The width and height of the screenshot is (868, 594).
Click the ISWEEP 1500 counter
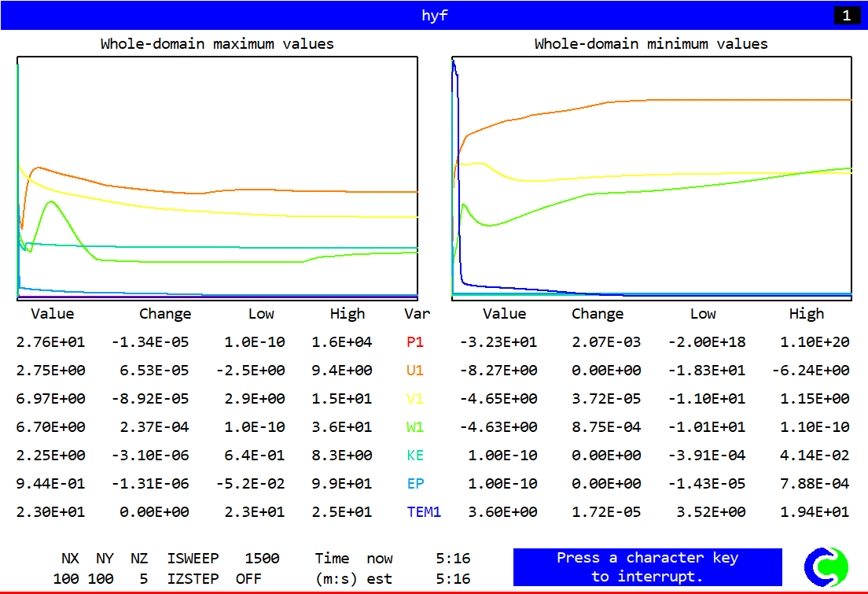tap(223, 559)
